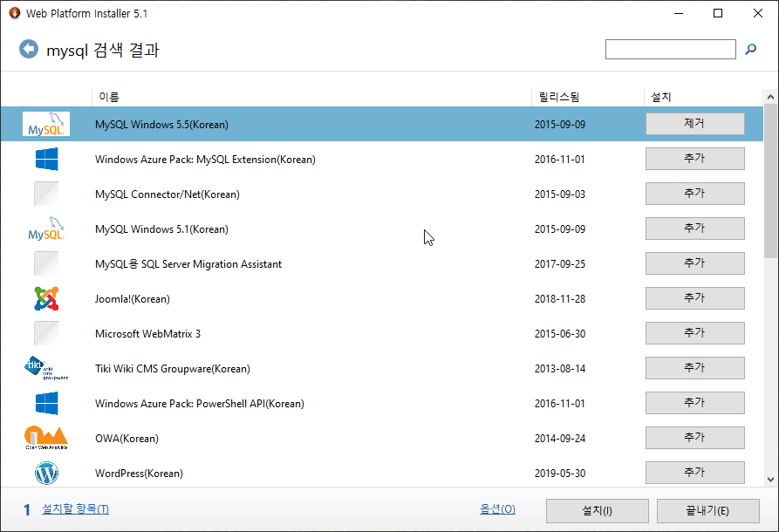Add MySQL Windows 5.1 via its 추가 button
Screen dimensions: 779x532
point(695,228)
